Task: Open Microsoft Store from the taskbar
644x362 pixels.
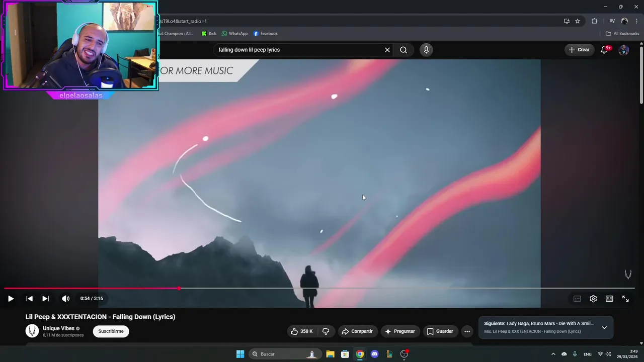Action: [x=345, y=354]
